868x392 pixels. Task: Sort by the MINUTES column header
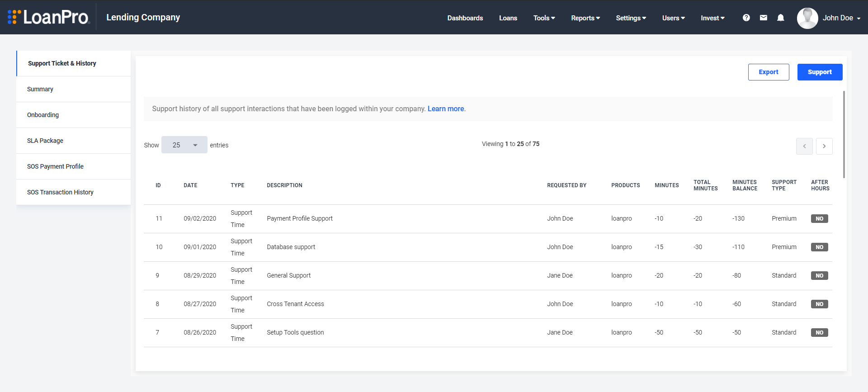click(667, 185)
